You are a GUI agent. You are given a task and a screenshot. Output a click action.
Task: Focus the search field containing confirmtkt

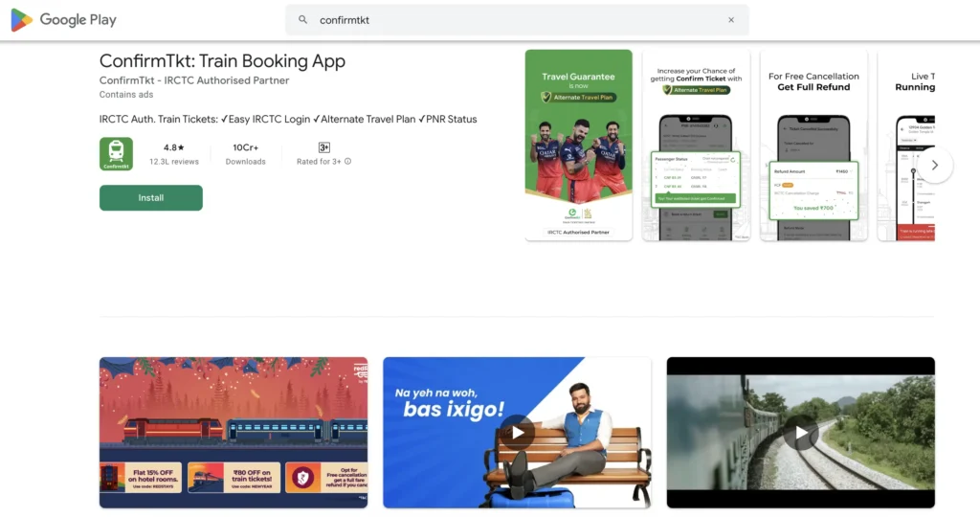(x=517, y=20)
